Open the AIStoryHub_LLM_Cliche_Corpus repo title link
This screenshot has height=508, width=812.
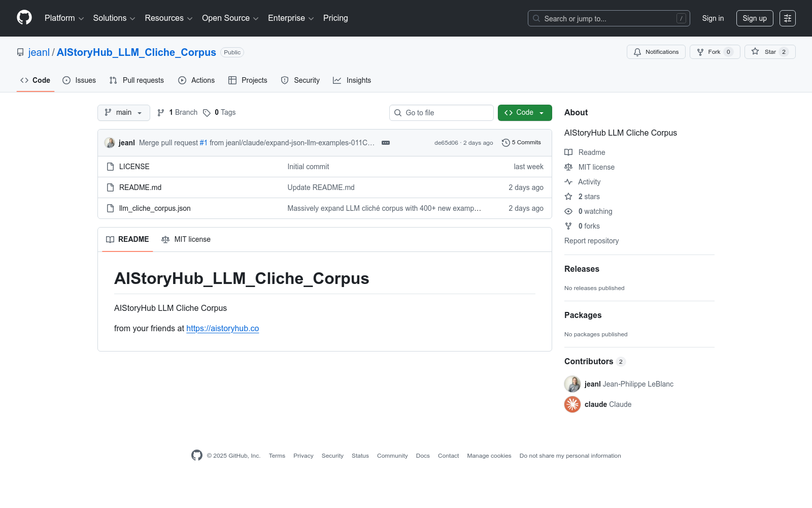click(137, 52)
